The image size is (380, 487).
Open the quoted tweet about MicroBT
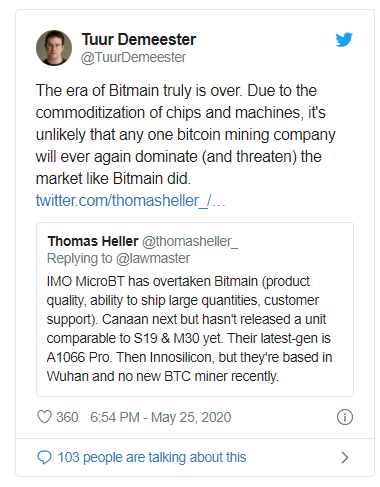(x=195, y=309)
